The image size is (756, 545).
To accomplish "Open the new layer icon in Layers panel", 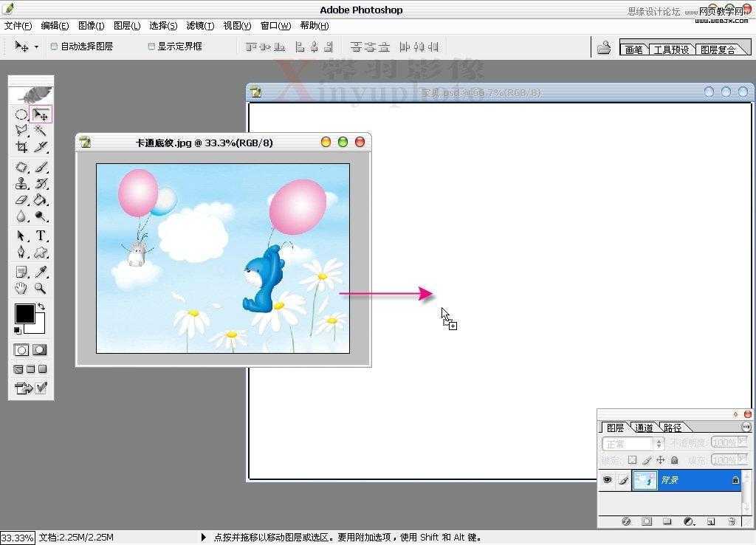I will [710, 522].
